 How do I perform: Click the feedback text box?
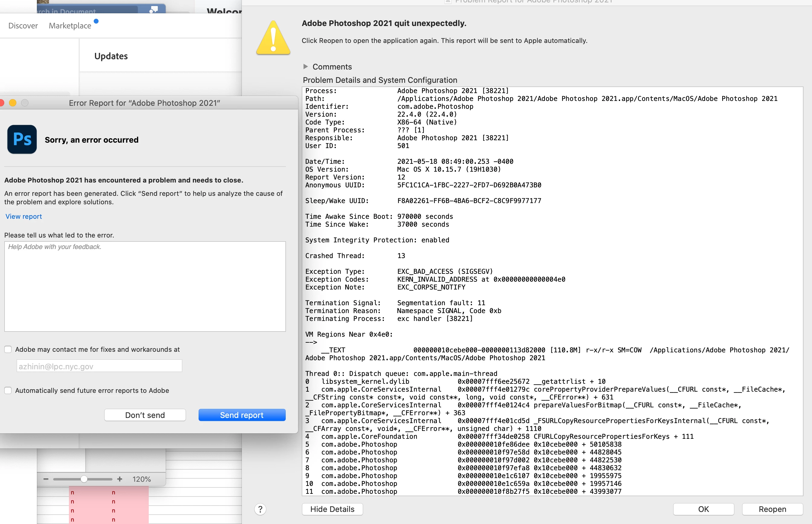pyautogui.click(x=145, y=286)
